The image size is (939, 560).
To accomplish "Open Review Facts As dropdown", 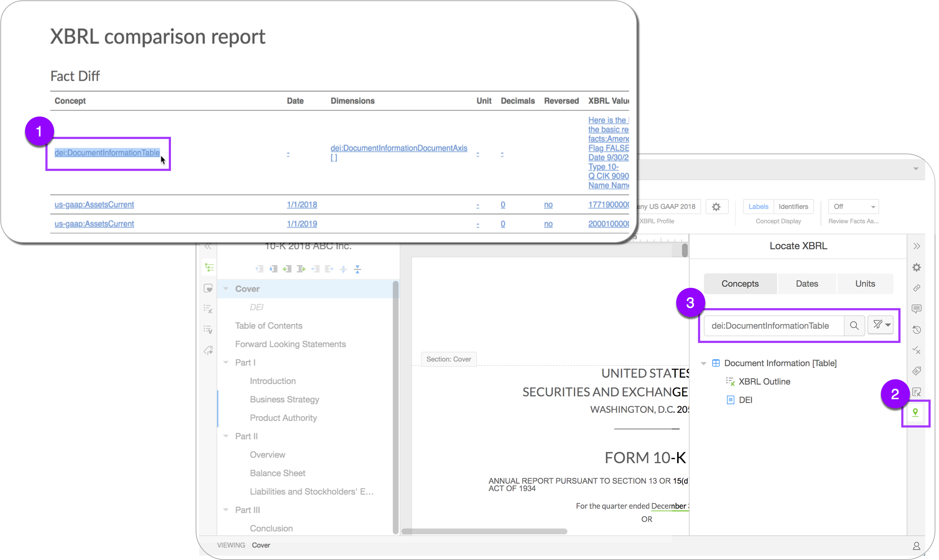I will point(853,207).
